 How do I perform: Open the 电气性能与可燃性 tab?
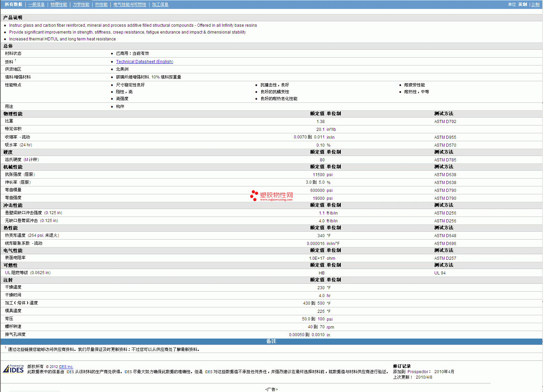[x=130, y=4]
